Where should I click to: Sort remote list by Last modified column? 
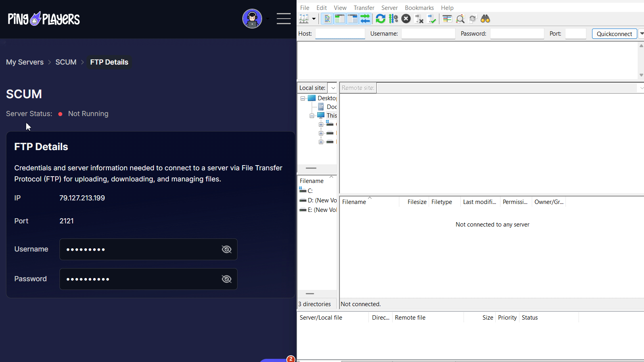pyautogui.click(x=480, y=202)
